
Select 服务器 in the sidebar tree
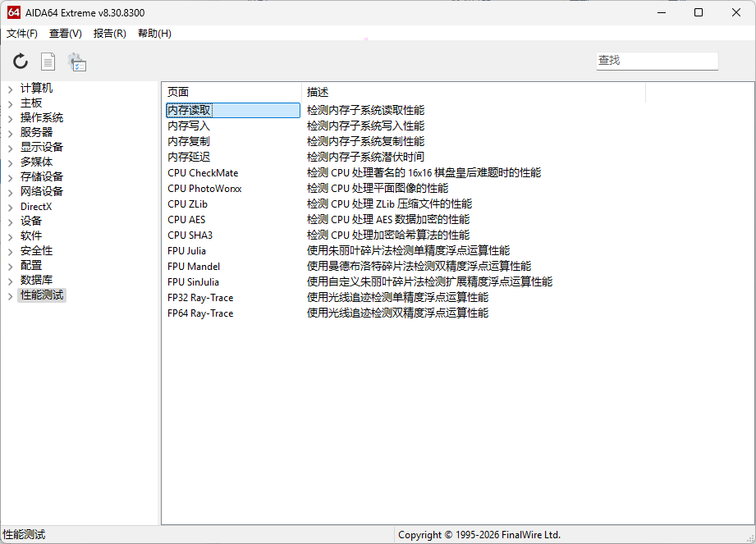(x=36, y=132)
